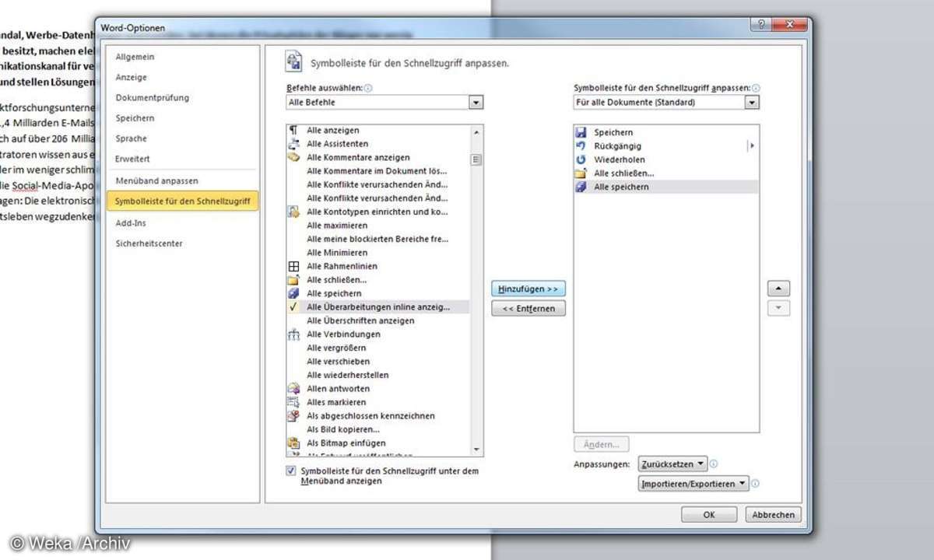The width and height of the screenshot is (934, 560).
Task: Click the Hinzufügen >> button
Action: coord(528,289)
